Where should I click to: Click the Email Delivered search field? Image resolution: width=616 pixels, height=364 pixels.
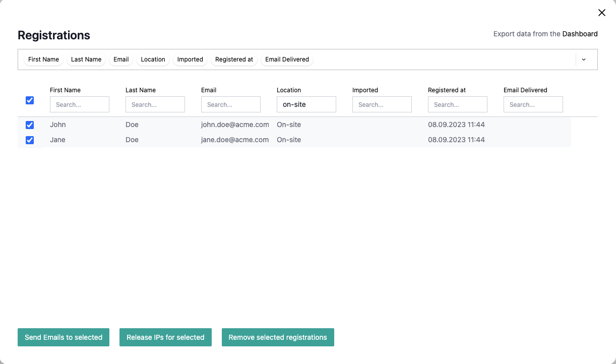533,104
